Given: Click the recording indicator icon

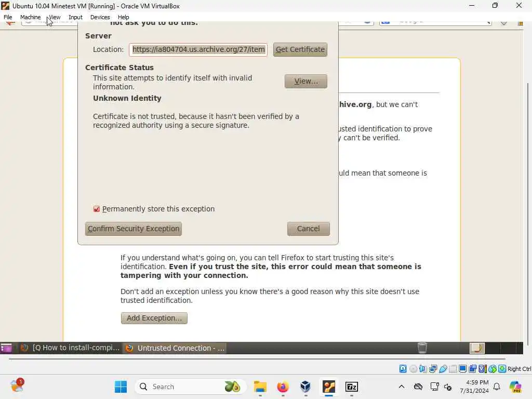Looking at the screenshot, I should coord(472,369).
